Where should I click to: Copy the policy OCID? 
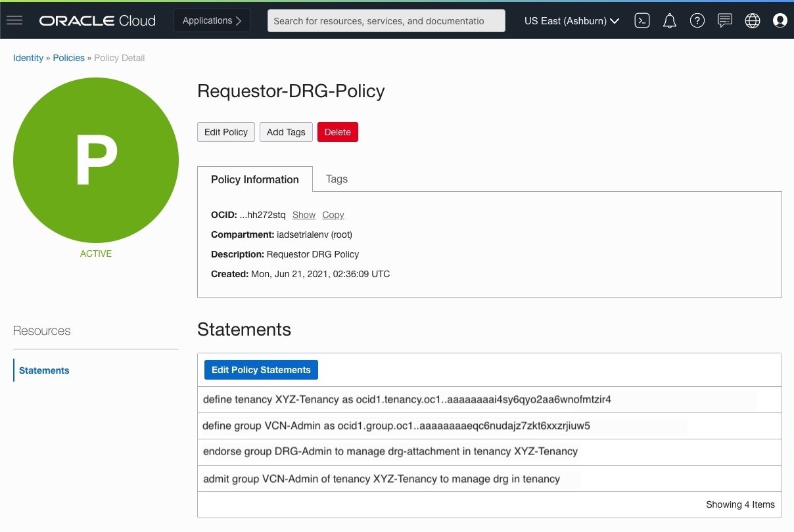[333, 215]
